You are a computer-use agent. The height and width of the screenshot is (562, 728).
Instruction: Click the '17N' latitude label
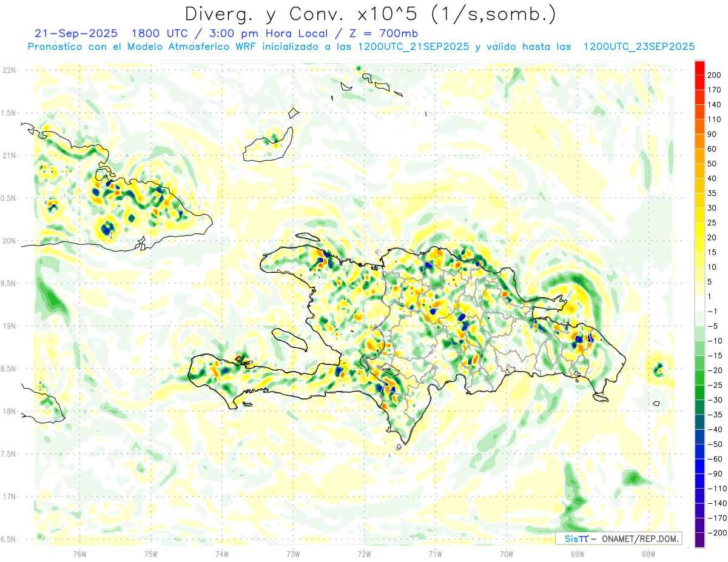pyautogui.click(x=8, y=497)
